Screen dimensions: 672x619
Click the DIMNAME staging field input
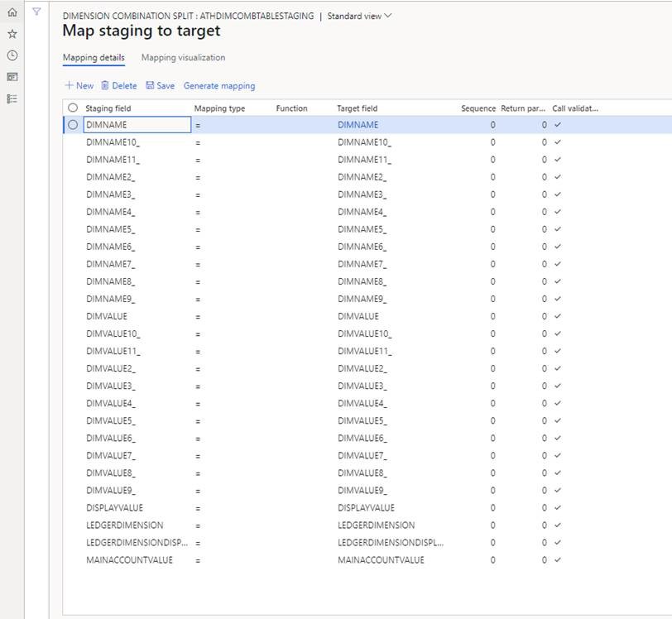[x=137, y=125]
